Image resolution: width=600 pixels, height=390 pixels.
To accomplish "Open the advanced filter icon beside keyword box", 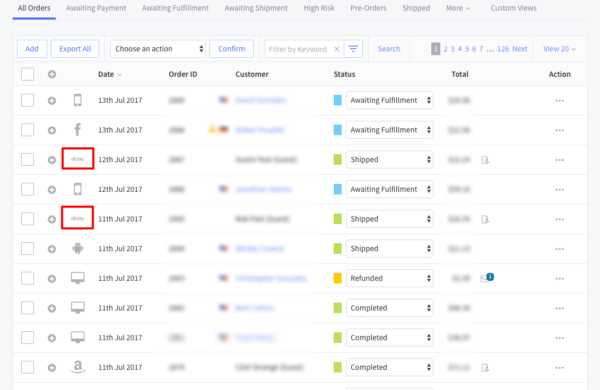I will (x=353, y=49).
